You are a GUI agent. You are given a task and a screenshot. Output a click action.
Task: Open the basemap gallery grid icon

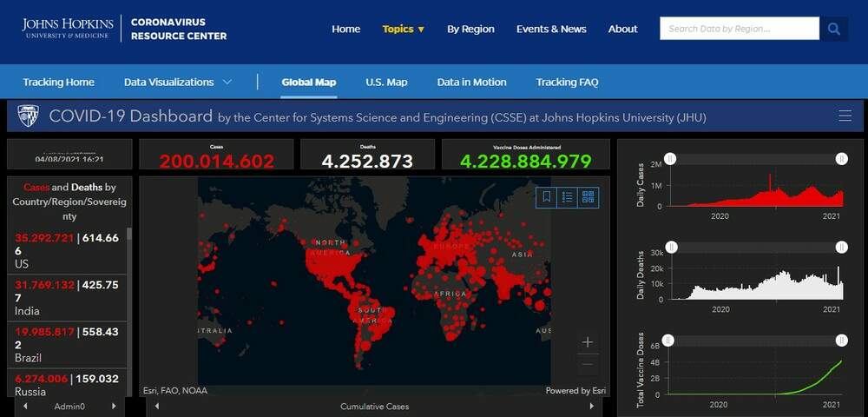589,197
